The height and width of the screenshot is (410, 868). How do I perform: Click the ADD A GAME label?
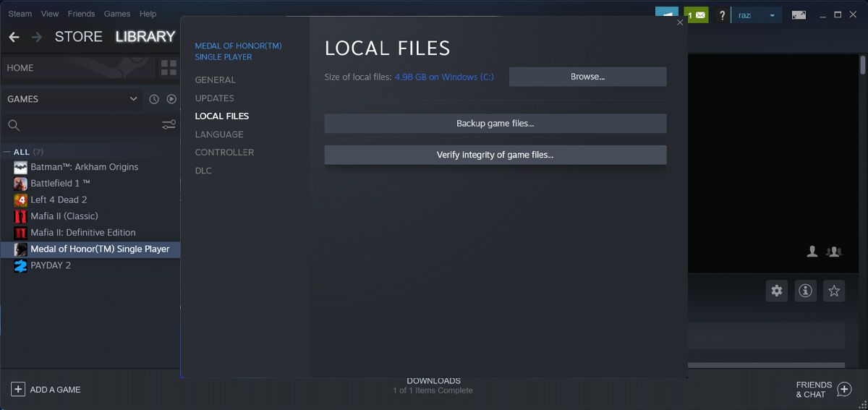(55, 390)
